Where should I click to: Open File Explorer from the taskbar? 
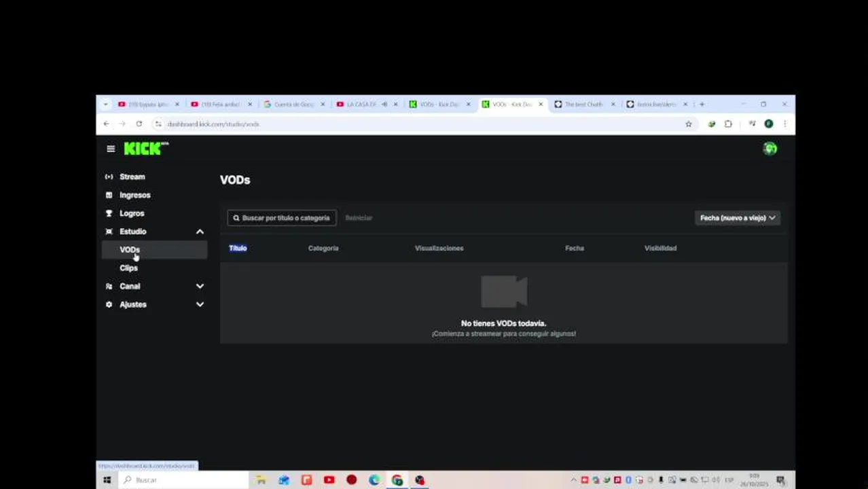(x=261, y=480)
